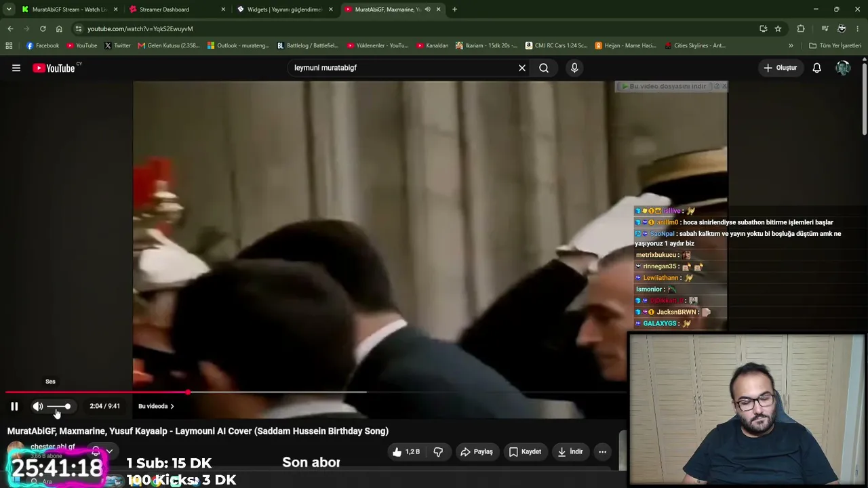Open a new browser tab
This screenshot has height=488, width=868.
(x=454, y=9)
